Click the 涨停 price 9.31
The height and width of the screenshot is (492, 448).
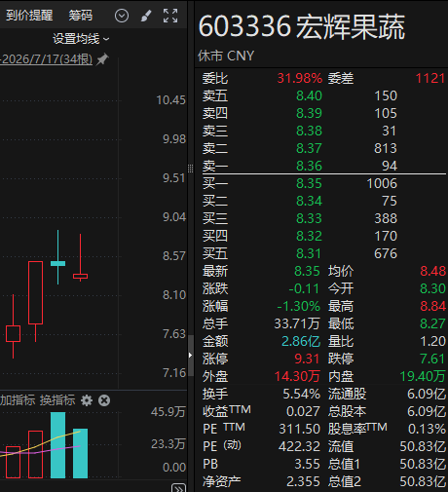coord(307,359)
